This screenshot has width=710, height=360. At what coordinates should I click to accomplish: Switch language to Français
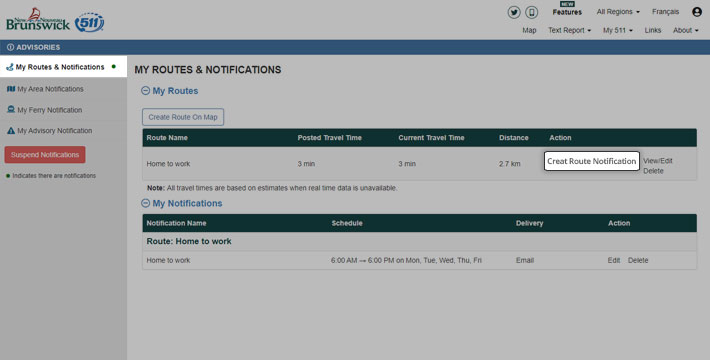[665, 12]
